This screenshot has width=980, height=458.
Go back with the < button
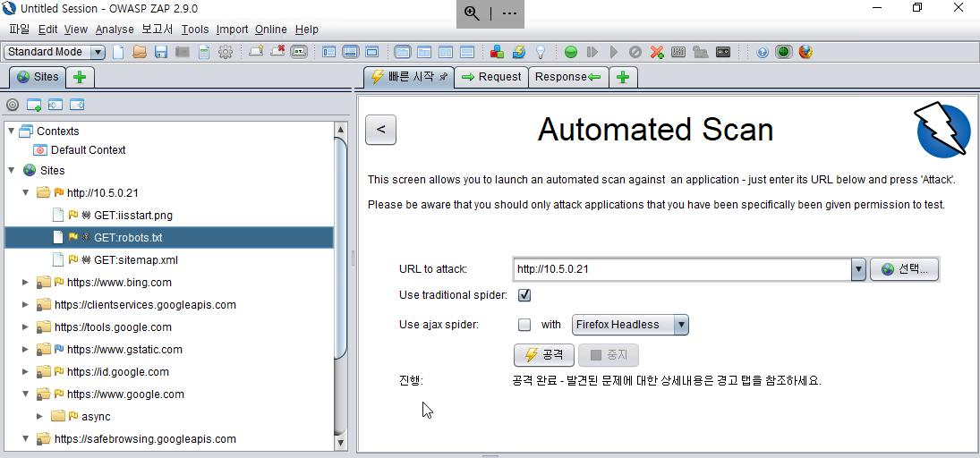click(380, 130)
